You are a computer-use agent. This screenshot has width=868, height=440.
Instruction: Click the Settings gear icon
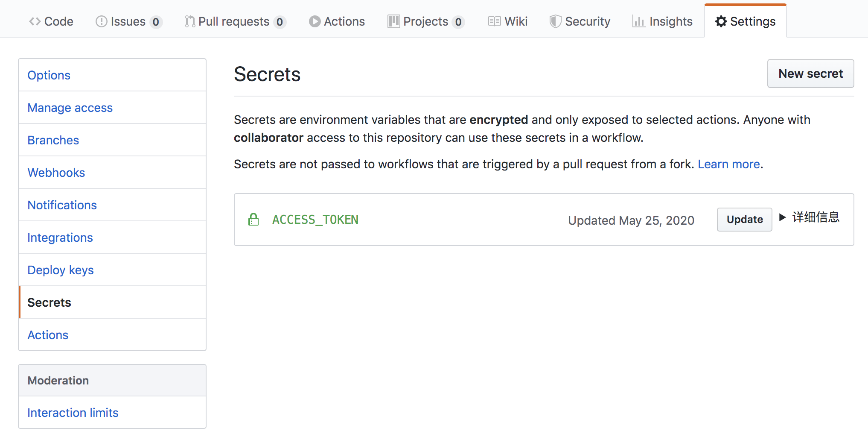[721, 21]
